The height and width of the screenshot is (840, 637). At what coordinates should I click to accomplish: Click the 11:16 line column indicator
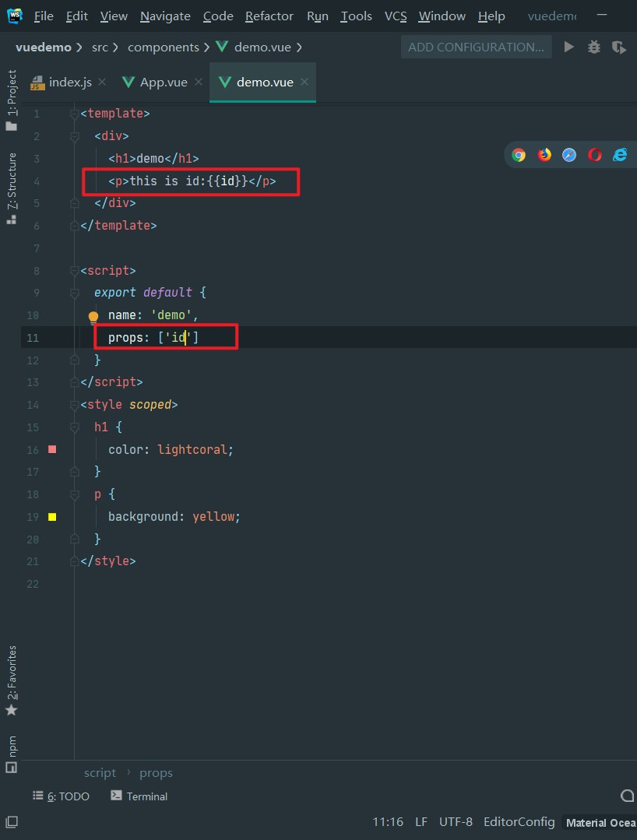tap(388, 822)
